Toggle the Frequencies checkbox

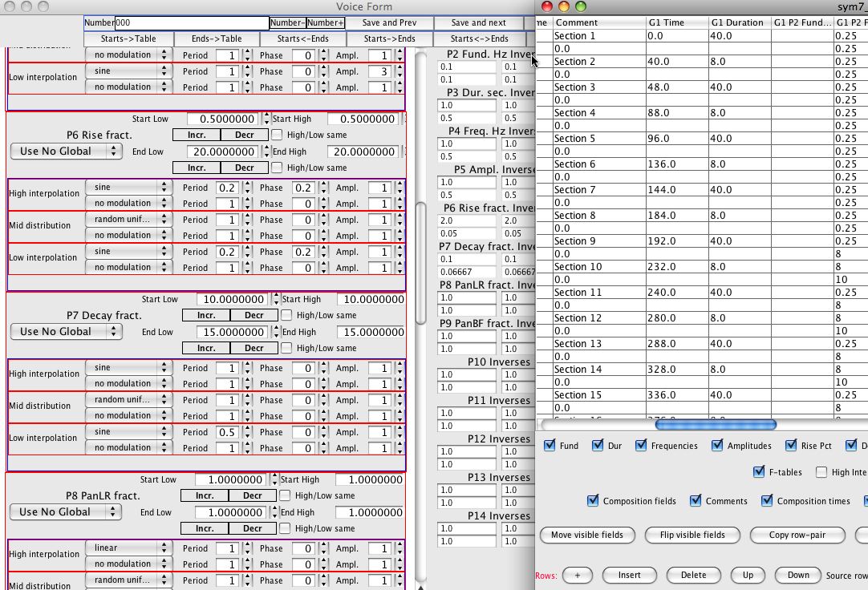(x=641, y=445)
